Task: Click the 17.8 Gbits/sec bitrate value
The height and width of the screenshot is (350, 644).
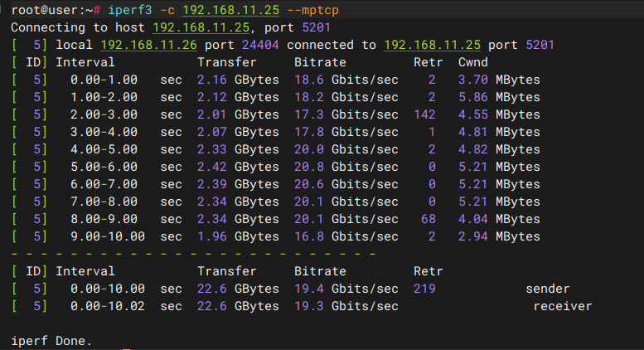Action: [x=346, y=132]
